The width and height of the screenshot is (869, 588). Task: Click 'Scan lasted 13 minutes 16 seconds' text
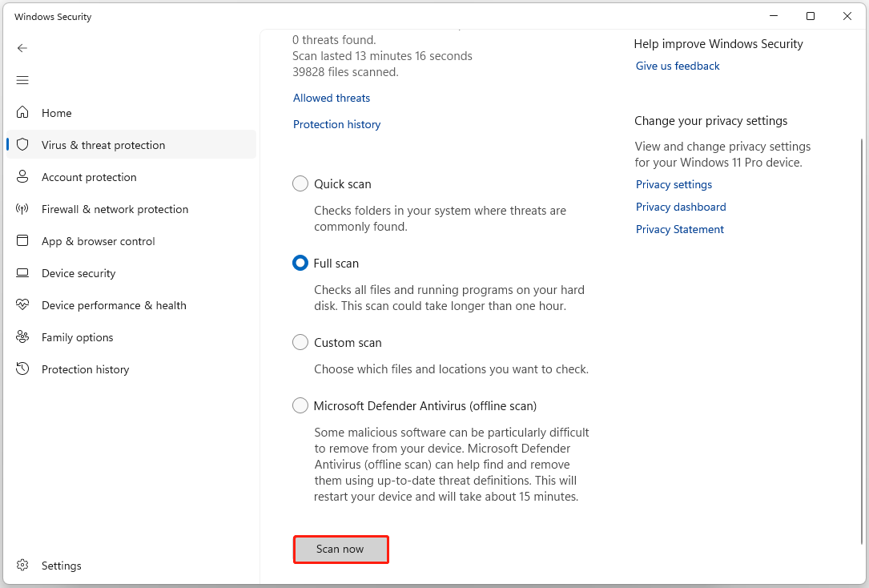pyautogui.click(x=382, y=56)
